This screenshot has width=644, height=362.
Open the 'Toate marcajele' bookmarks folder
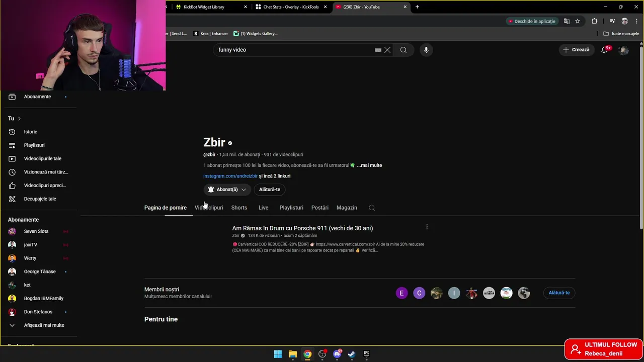[621, 34]
